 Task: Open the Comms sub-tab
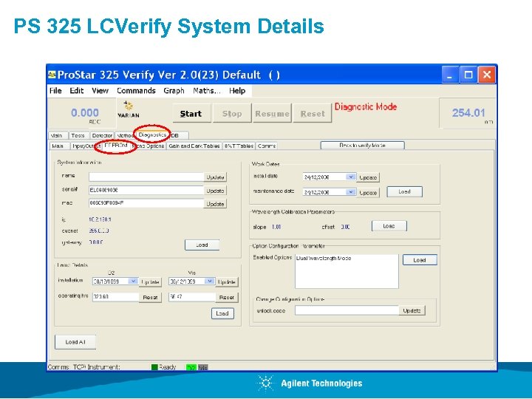point(267,146)
